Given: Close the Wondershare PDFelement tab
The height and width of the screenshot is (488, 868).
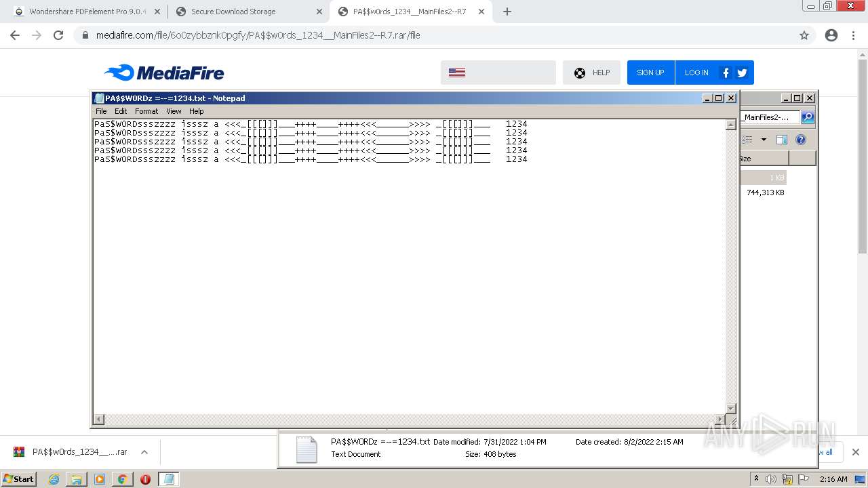Looking at the screenshot, I should coord(157,12).
